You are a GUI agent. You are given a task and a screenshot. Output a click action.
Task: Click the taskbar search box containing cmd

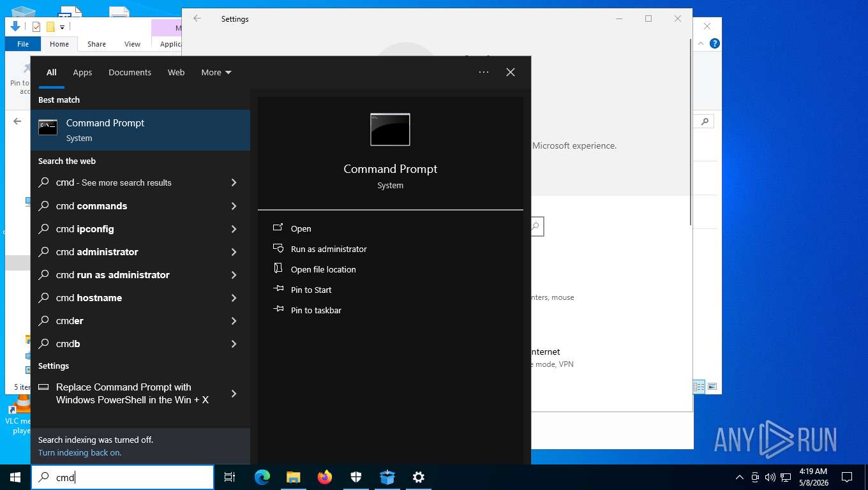(x=123, y=477)
